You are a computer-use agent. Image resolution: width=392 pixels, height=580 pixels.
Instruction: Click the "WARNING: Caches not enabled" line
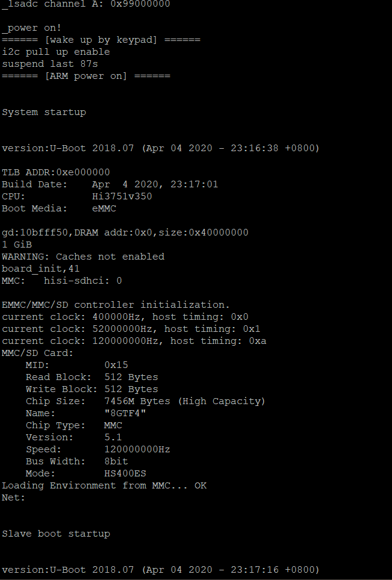pyautogui.click(x=83, y=257)
